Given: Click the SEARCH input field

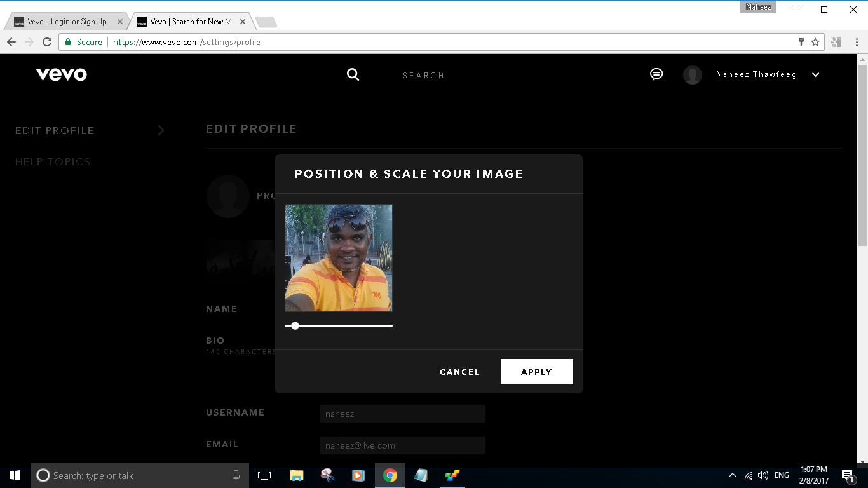Looking at the screenshot, I should [423, 75].
